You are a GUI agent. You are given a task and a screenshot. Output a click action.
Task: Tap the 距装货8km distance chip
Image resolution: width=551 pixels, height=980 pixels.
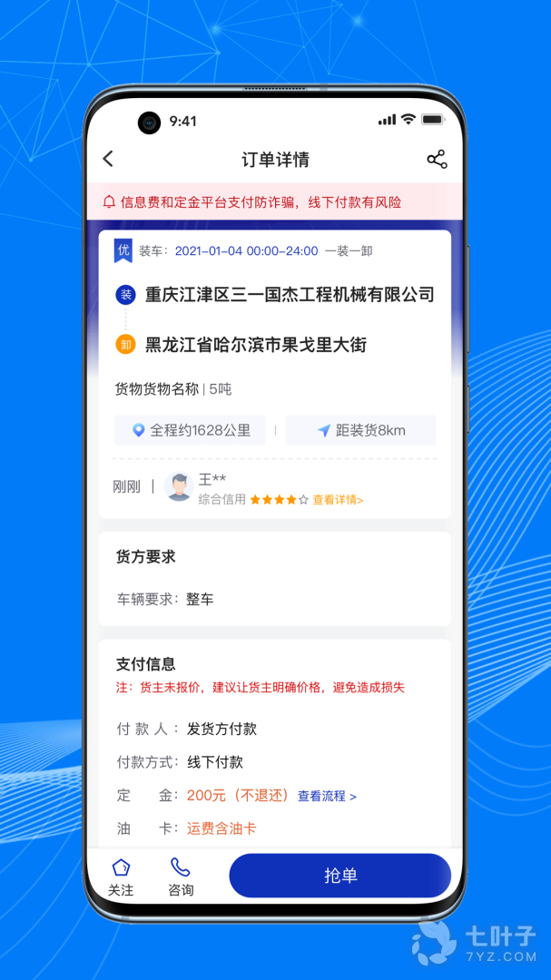click(x=361, y=430)
